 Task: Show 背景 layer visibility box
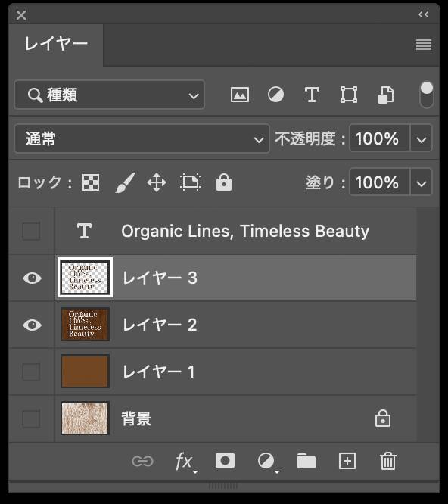pos(31,418)
